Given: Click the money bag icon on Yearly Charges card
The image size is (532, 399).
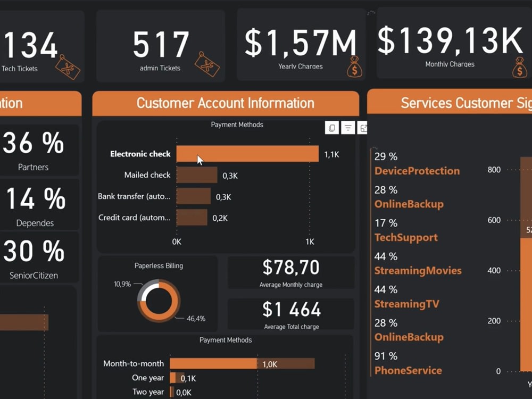Looking at the screenshot, I should [354, 67].
